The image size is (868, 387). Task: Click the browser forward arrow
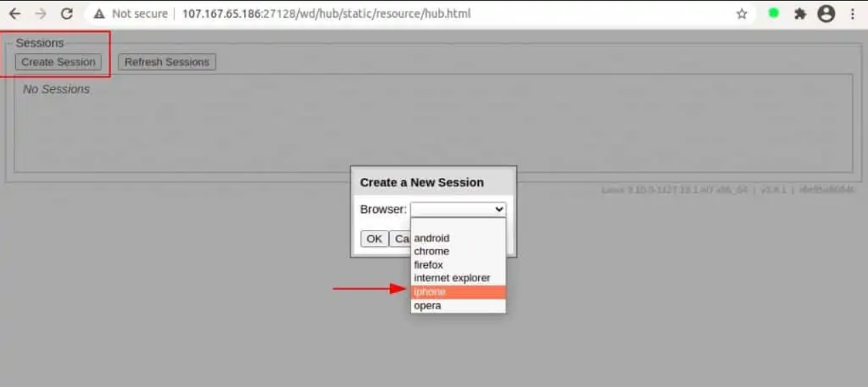(x=41, y=14)
